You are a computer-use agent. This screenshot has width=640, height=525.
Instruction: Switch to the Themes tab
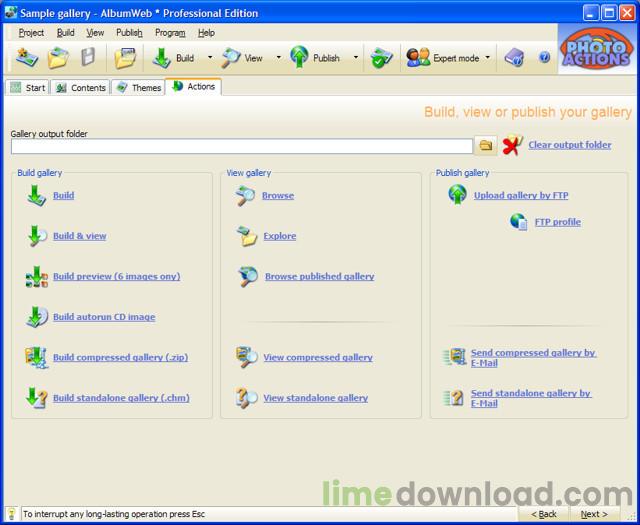tap(138, 88)
